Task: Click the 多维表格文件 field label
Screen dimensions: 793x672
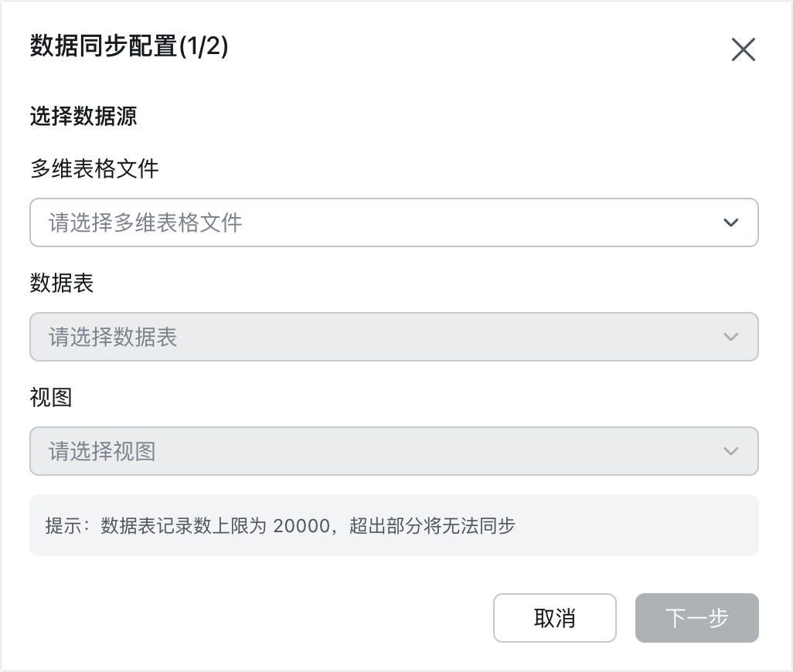Action: pyautogui.click(x=94, y=168)
